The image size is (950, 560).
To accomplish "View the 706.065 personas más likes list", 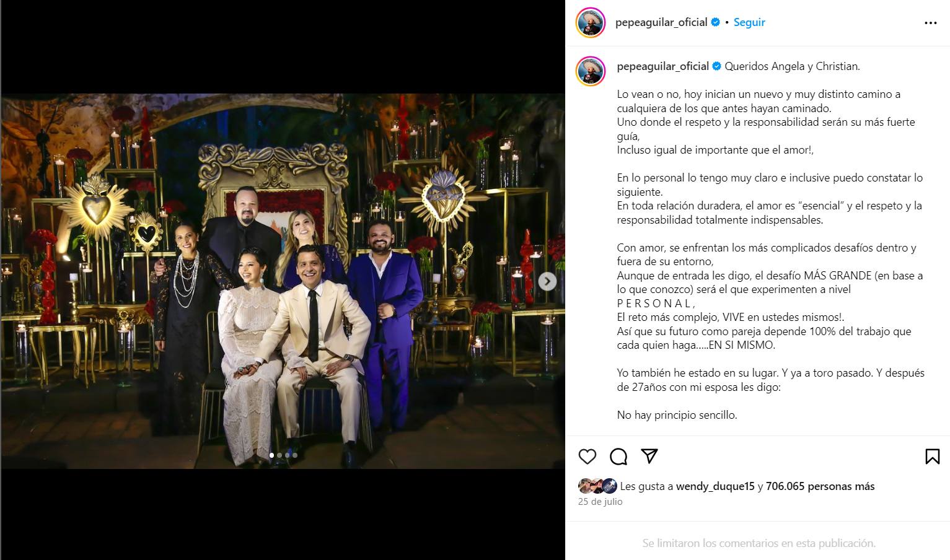I will 820,486.
